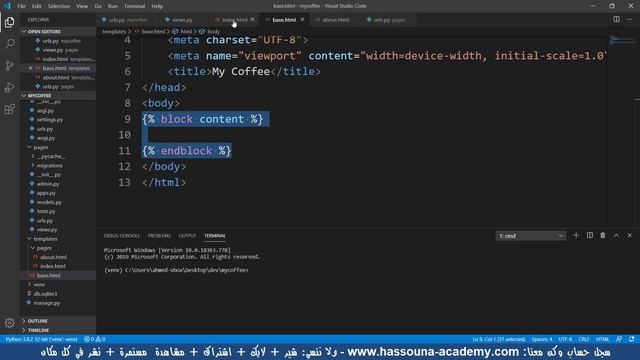Change language mode via HTML
This screenshot has width=640, height=360.
(x=602, y=339)
